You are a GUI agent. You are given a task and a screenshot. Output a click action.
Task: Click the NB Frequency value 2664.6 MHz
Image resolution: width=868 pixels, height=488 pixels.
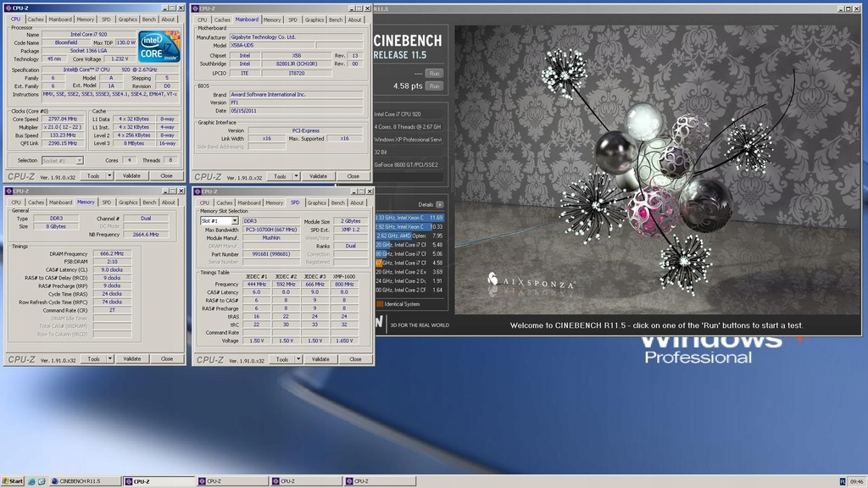click(x=146, y=235)
